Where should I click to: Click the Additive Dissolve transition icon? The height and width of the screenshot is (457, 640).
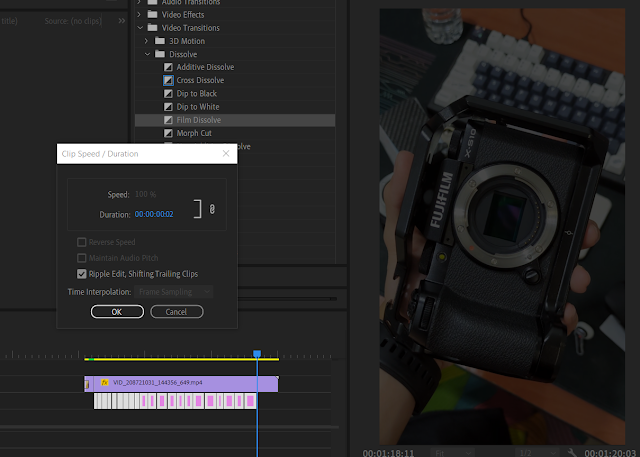click(168, 67)
